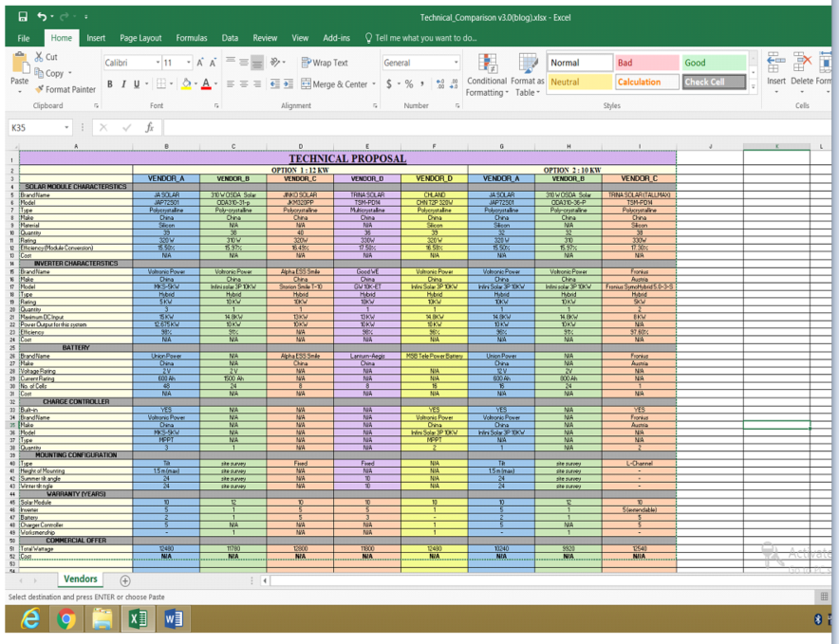The image size is (839, 644).
Task: Open the Review tab
Action: coord(265,38)
